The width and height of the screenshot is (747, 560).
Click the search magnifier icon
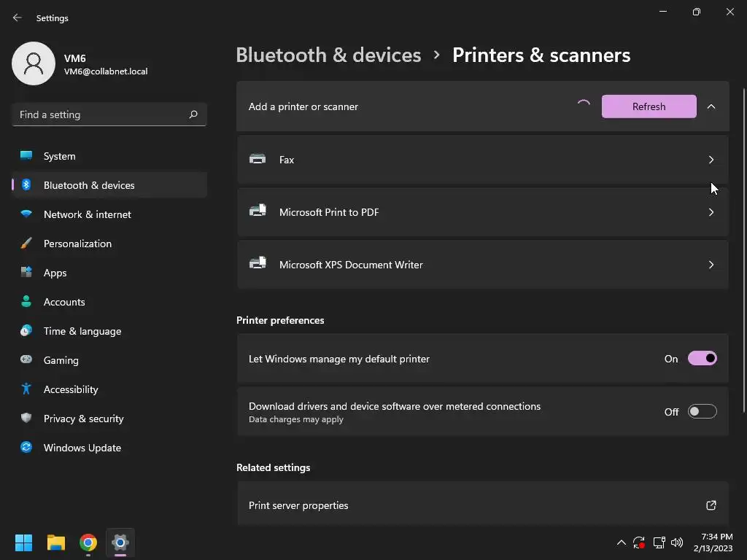tap(193, 114)
